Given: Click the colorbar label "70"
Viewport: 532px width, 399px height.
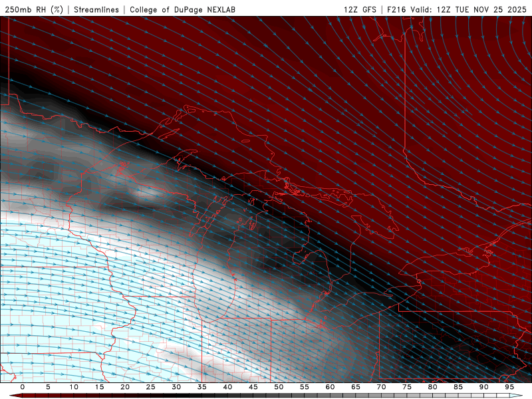Looking at the screenshot, I should coord(381,387).
